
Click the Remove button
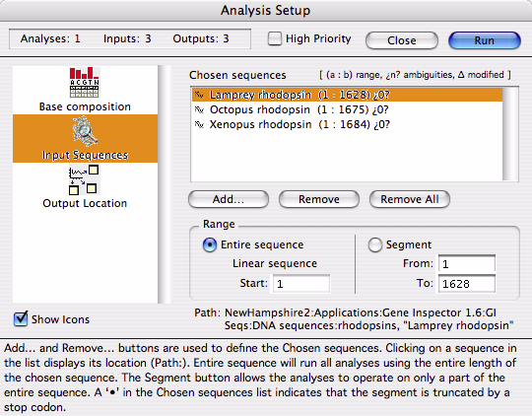click(x=319, y=199)
